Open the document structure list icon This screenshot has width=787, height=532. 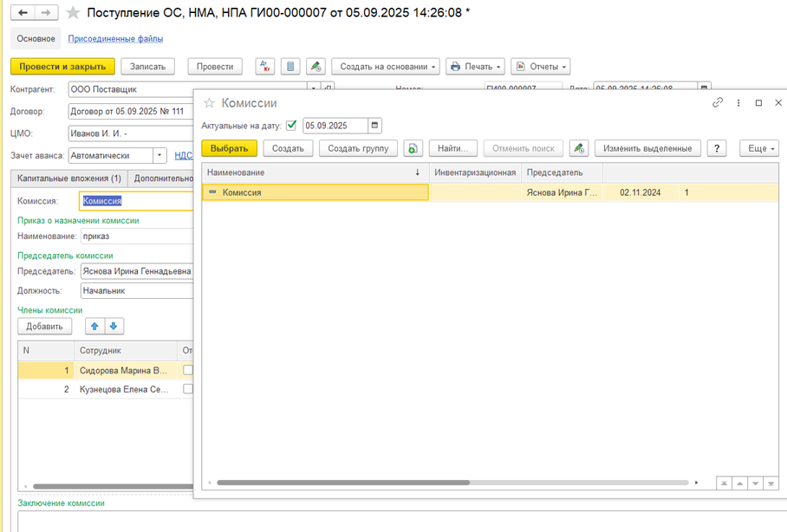point(290,66)
